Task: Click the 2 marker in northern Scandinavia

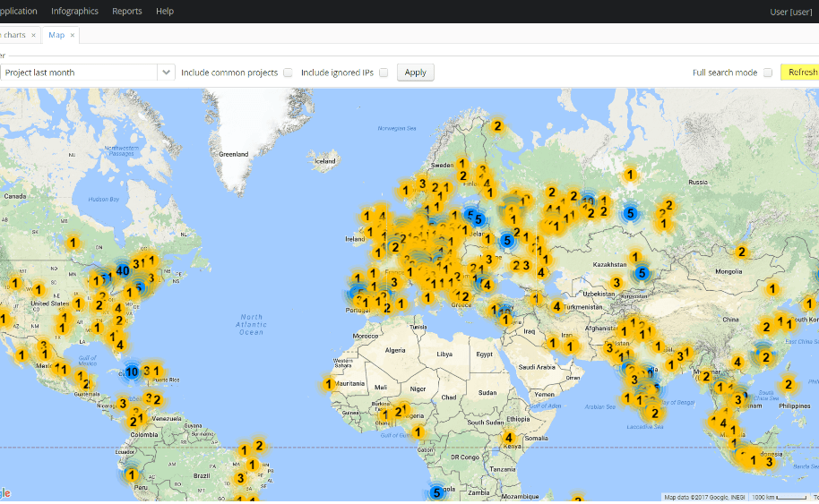Action: coord(497,125)
